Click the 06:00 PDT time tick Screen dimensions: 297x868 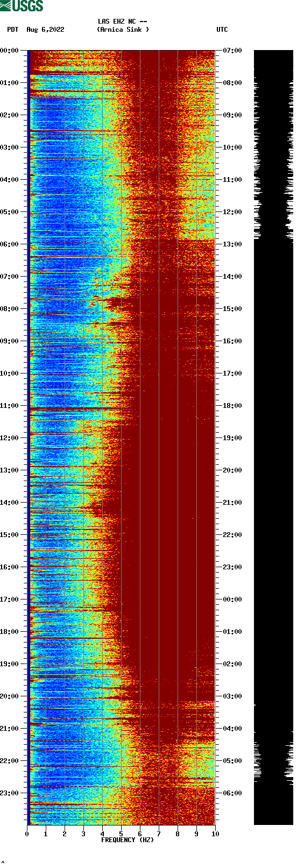(10, 244)
